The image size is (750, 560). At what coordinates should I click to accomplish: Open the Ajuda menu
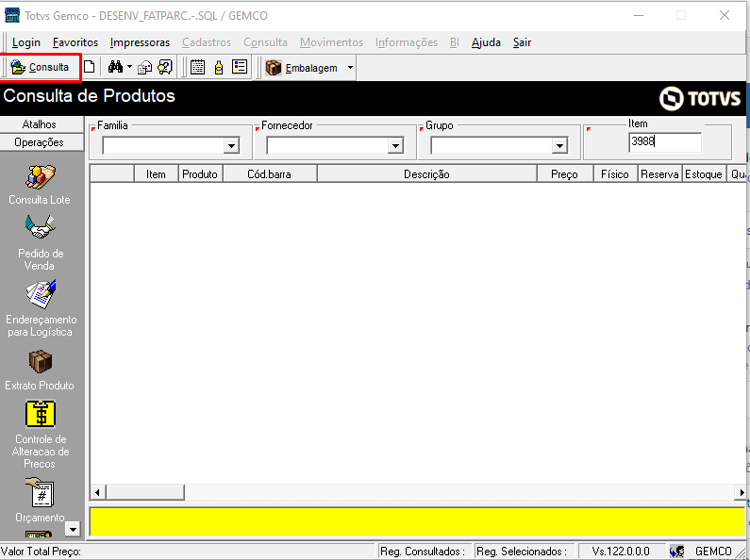pyautogui.click(x=486, y=42)
